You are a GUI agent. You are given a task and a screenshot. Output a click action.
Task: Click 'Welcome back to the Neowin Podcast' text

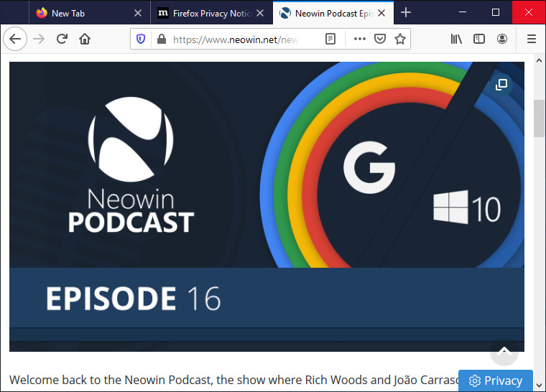[110, 380]
